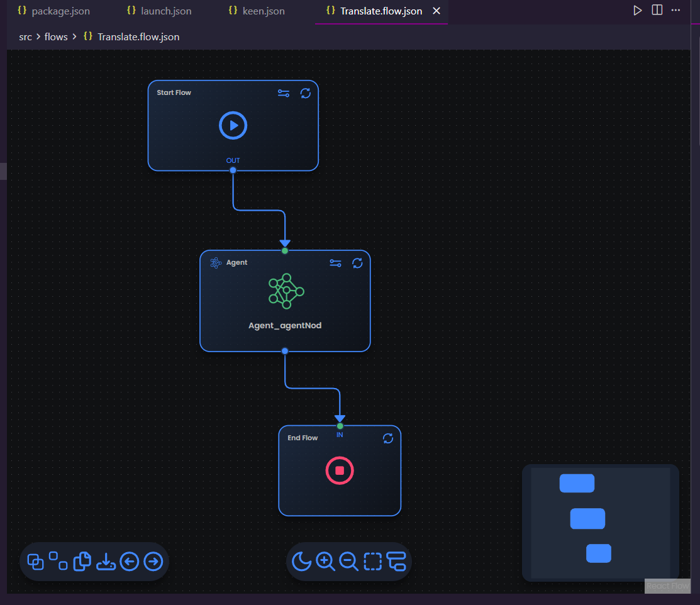Click the small atom icon beside Agent title
Image resolution: width=700 pixels, height=605 pixels.
click(x=216, y=262)
